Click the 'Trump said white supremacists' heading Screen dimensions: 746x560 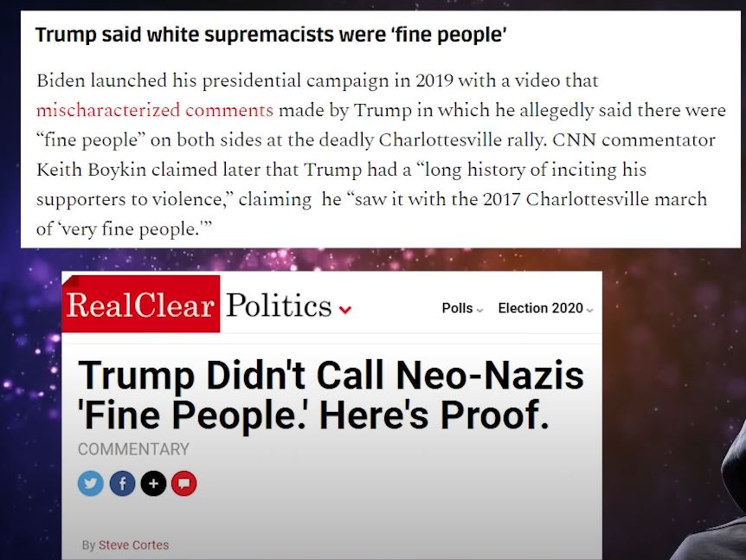coord(271,35)
